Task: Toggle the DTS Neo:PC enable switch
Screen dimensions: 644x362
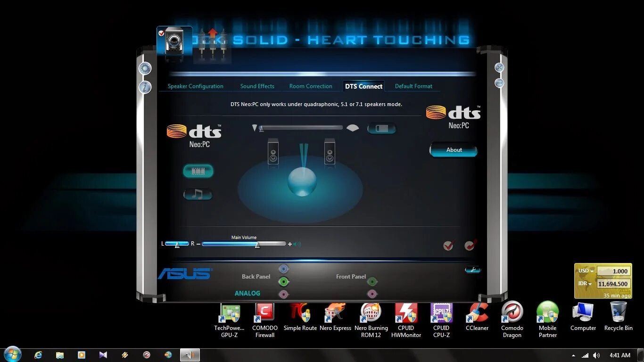Action: [x=381, y=128]
